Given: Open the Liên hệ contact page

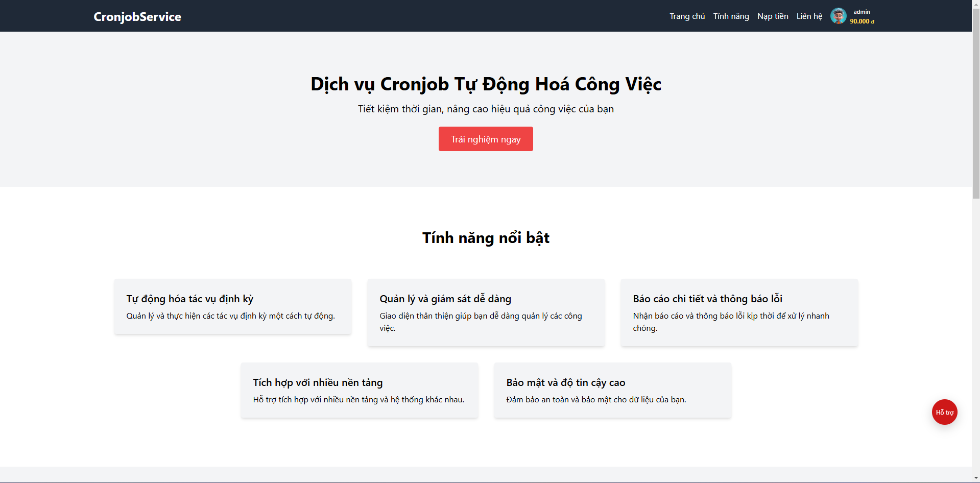Looking at the screenshot, I should pyautogui.click(x=809, y=16).
